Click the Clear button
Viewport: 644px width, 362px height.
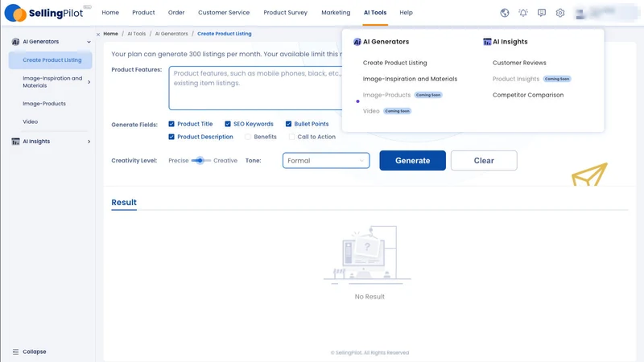click(x=484, y=160)
